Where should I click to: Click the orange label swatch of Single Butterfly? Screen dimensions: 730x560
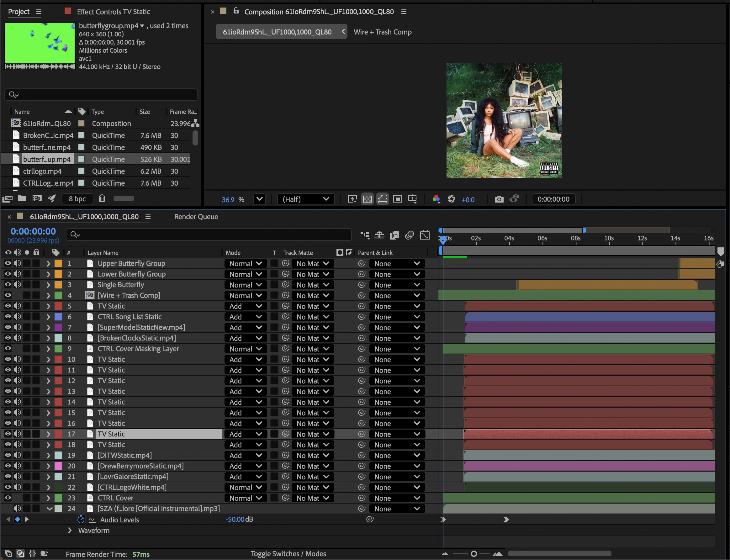[x=58, y=285]
